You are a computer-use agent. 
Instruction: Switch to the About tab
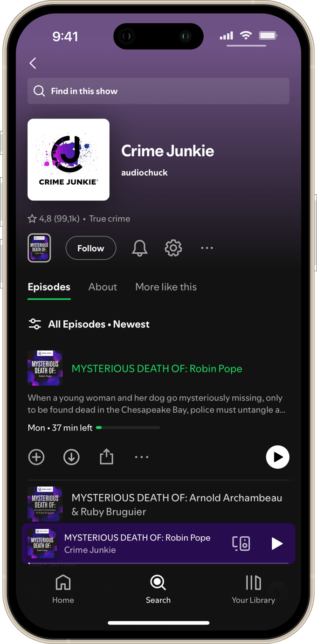(103, 287)
